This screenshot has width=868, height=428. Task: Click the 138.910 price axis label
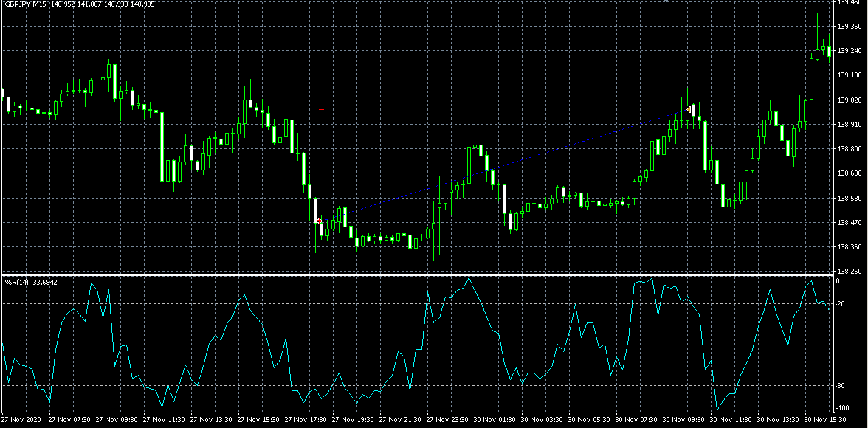(850, 125)
